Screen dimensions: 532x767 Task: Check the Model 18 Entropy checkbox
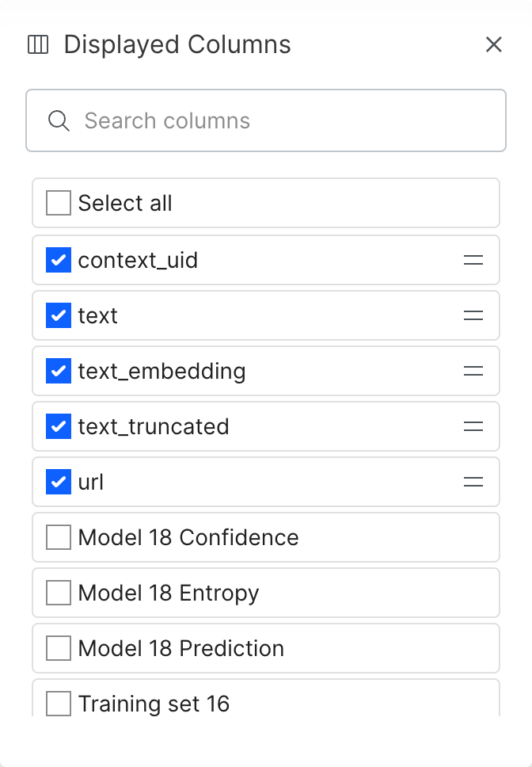59,593
